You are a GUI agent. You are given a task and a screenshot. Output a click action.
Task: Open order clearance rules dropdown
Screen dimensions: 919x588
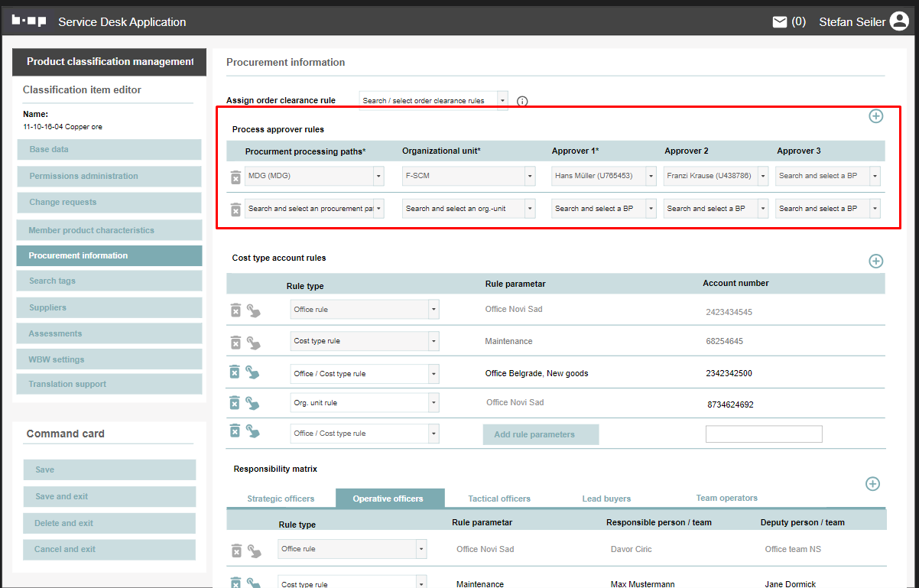click(502, 100)
